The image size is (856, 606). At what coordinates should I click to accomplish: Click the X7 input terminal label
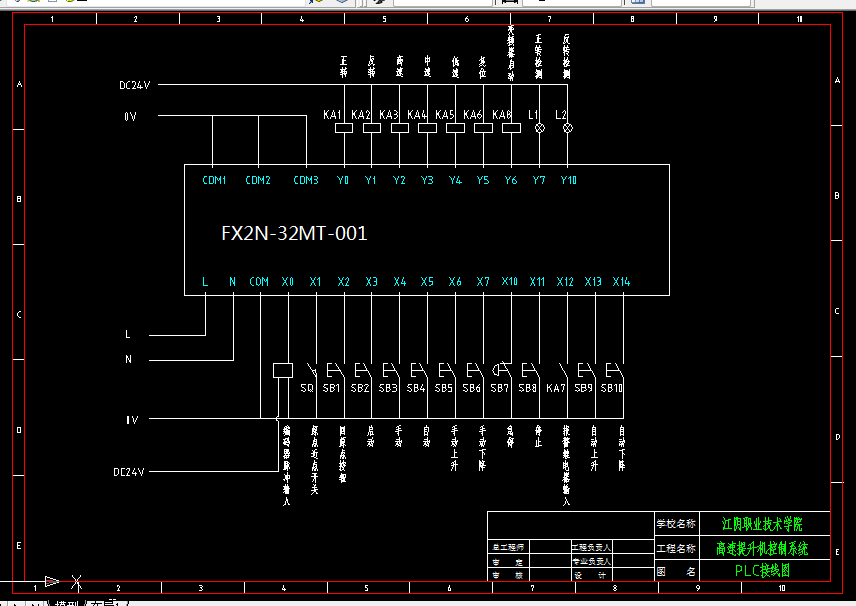tap(483, 282)
